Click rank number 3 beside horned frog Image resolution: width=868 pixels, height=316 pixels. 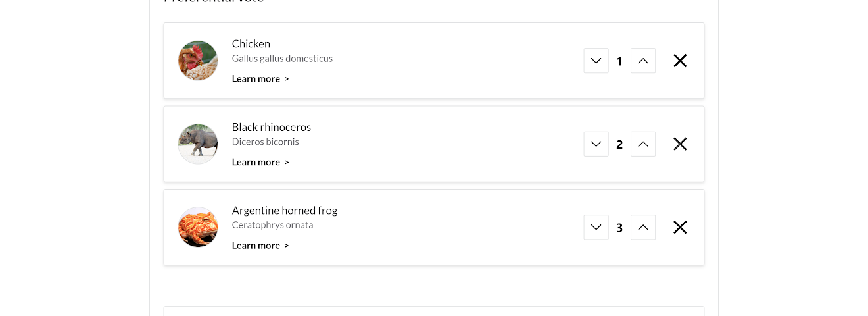click(x=619, y=228)
